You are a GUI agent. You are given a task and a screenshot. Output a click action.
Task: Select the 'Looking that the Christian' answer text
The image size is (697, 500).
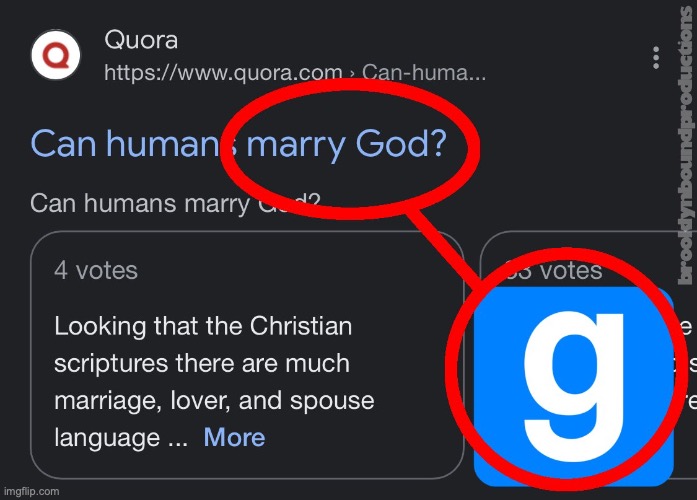tap(203, 326)
